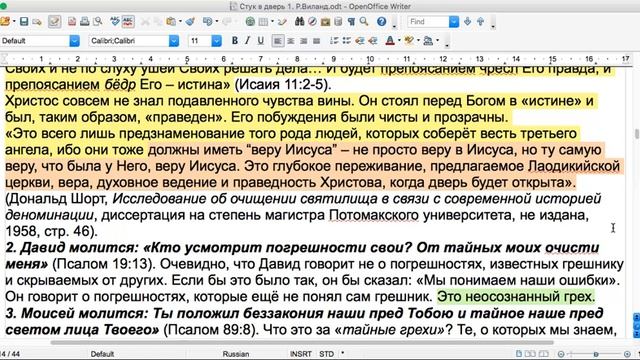Undo the last action
Viewport: 640px width, 360px height.
tap(208, 22)
